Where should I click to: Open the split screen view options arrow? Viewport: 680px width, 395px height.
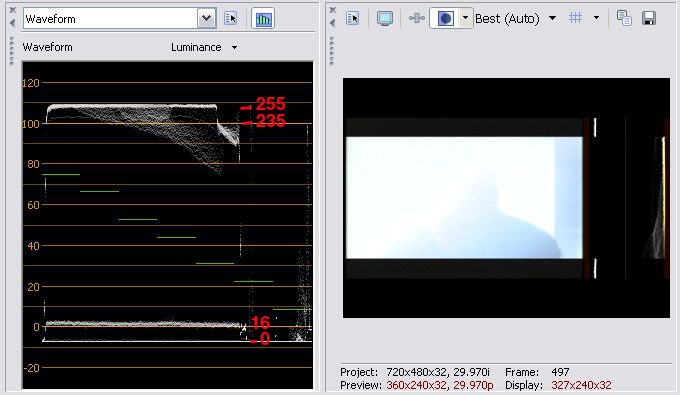tap(465, 18)
